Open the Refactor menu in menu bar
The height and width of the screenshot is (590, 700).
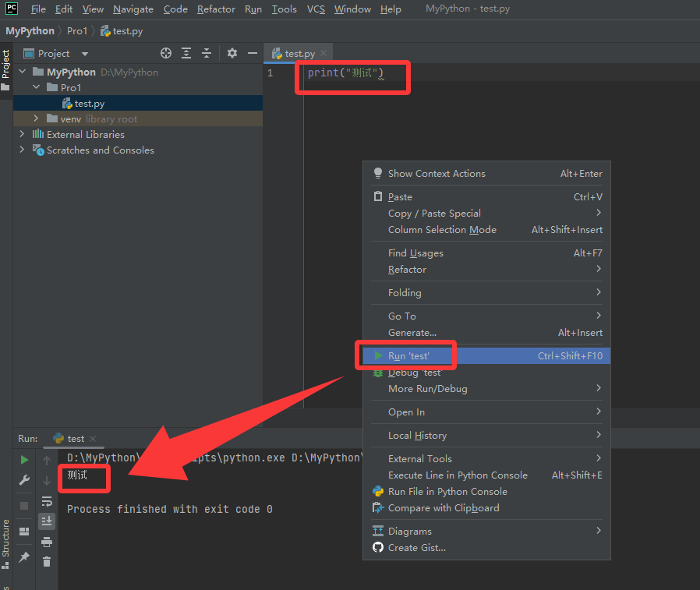click(x=216, y=9)
